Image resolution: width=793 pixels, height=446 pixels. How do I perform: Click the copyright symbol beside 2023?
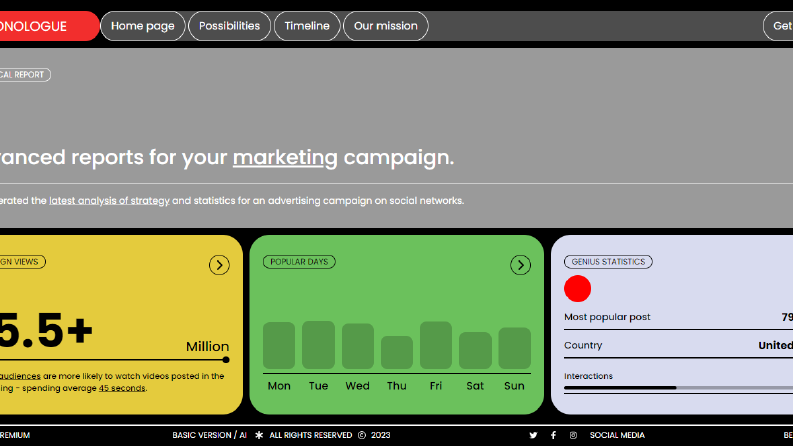362,435
